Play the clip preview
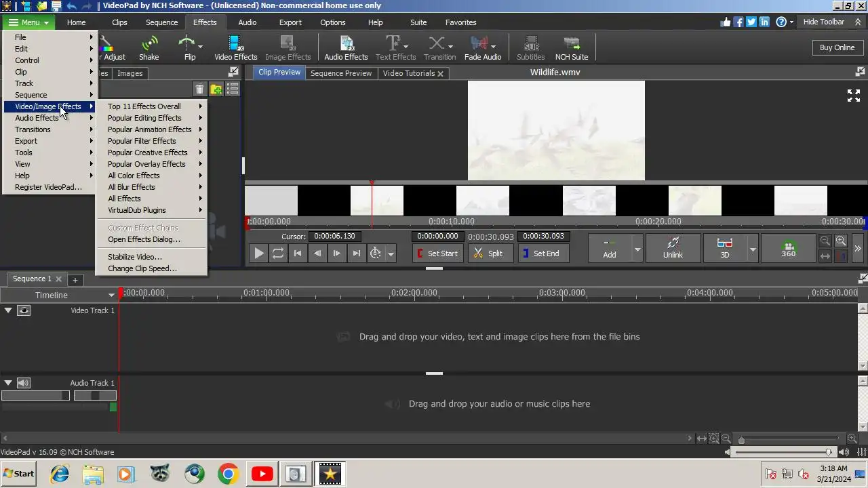The width and height of the screenshot is (868, 488). [259, 253]
